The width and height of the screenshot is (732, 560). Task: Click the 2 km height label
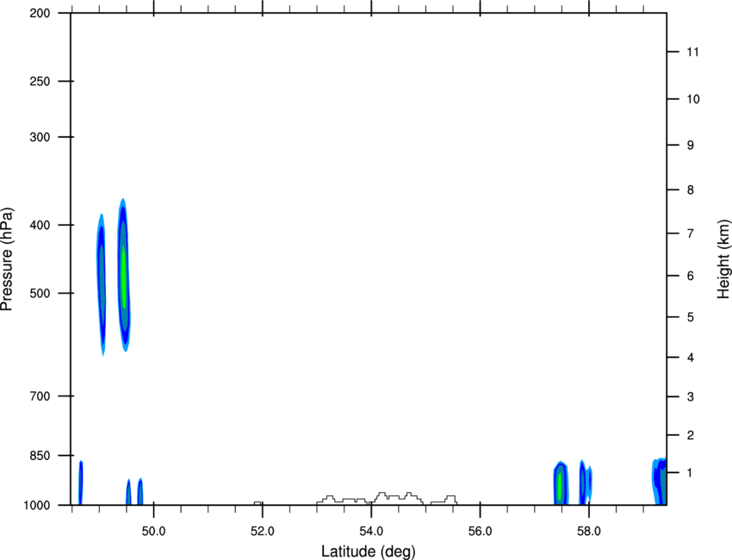click(691, 435)
